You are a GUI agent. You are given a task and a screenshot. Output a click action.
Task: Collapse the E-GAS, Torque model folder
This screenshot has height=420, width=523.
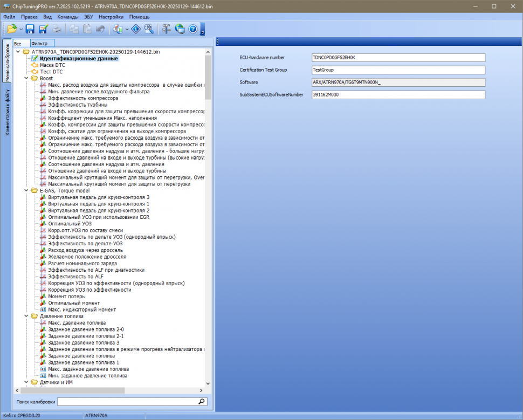point(27,190)
